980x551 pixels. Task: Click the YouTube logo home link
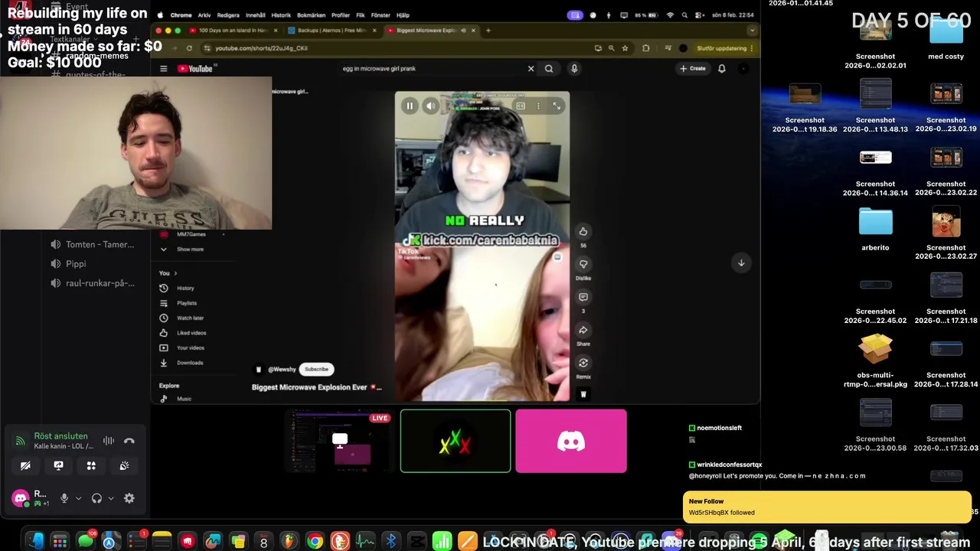click(195, 69)
